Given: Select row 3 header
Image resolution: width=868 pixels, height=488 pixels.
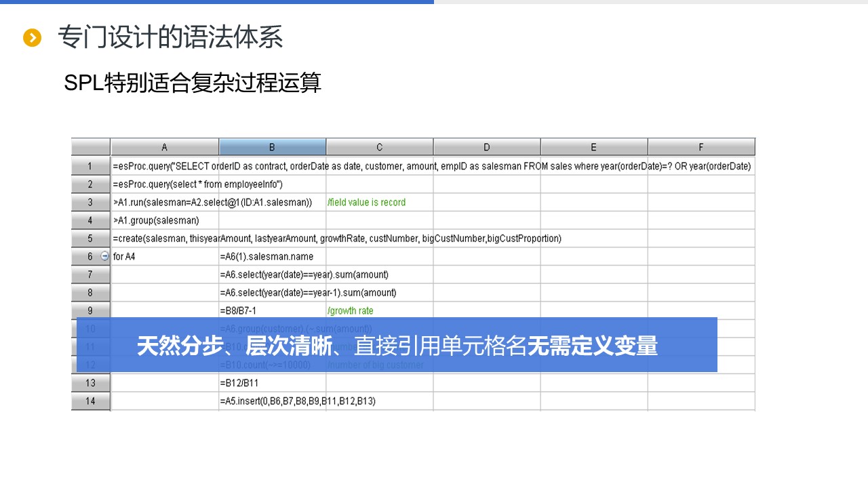Looking at the screenshot, I should tap(91, 202).
